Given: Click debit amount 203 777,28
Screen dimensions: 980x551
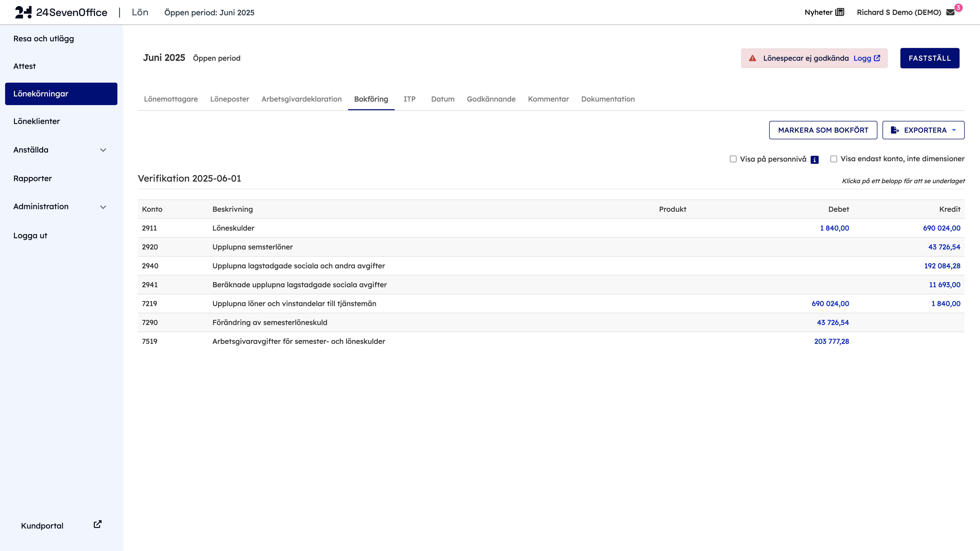Looking at the screenshot, I should [x=832, y=341].
